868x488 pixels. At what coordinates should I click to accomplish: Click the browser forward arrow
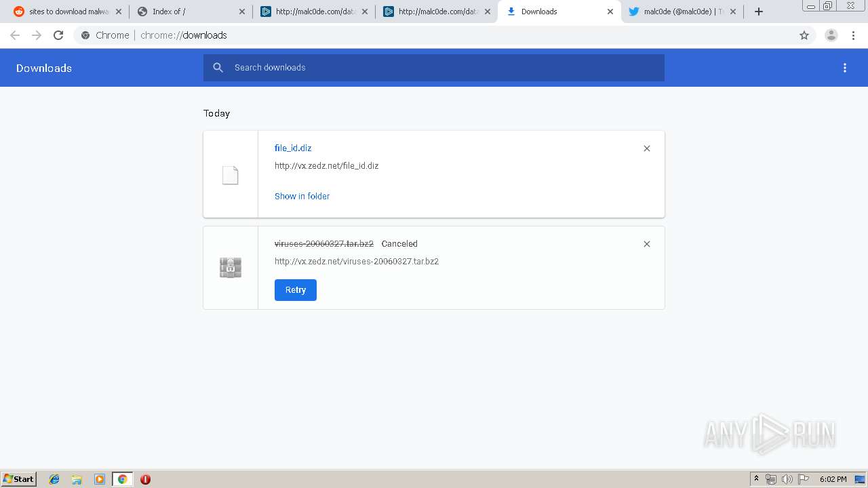coord(37,35)
